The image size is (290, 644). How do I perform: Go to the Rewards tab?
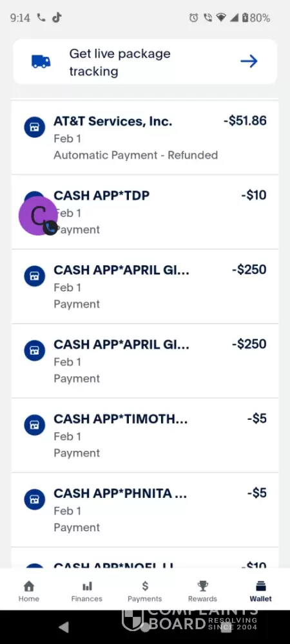pos(202,591)
